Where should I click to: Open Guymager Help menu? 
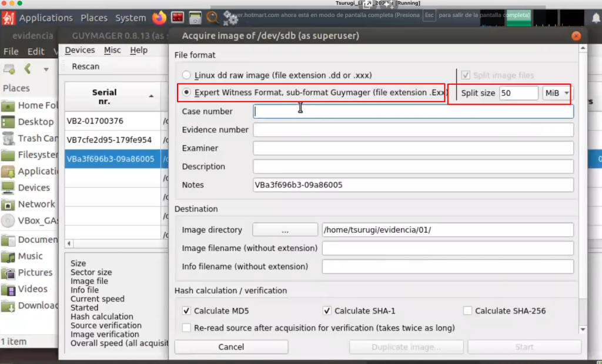click(x=139, y=51)
